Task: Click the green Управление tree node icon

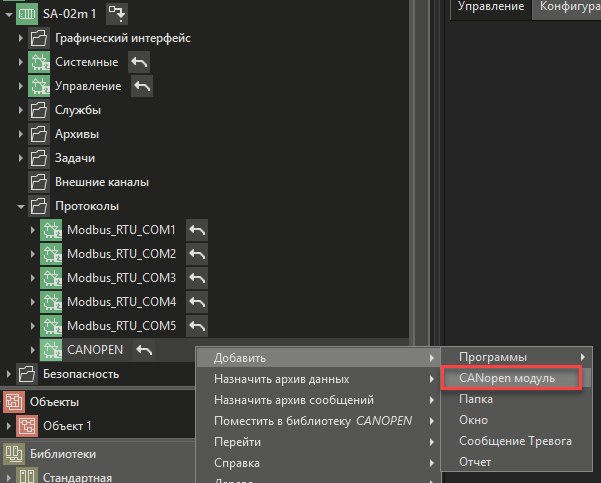Action: 39,86
